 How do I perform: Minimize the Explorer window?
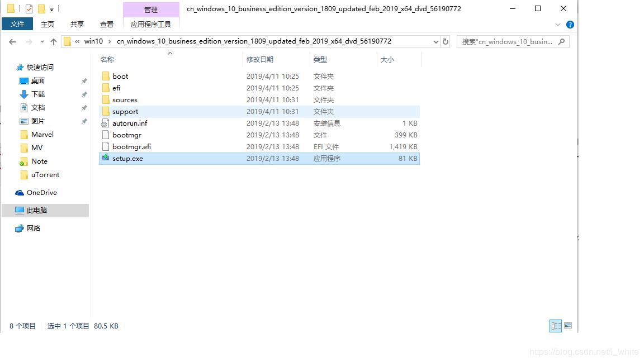click(x=513, y=8)
